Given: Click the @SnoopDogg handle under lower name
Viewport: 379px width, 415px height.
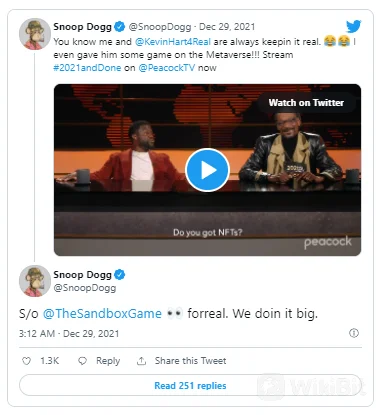Looking at the screenshot, I should (x=85, y=288).
